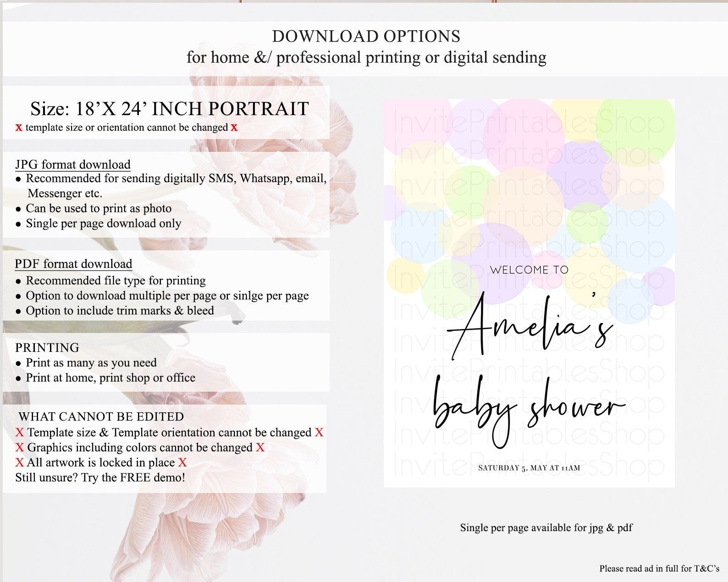
Task: Click the red X before "Graphics including colors"
Action: tap(19, 448)
